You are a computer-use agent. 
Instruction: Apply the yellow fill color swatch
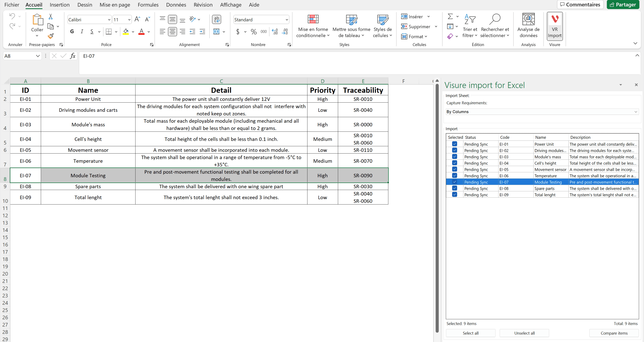coord(126,32)
